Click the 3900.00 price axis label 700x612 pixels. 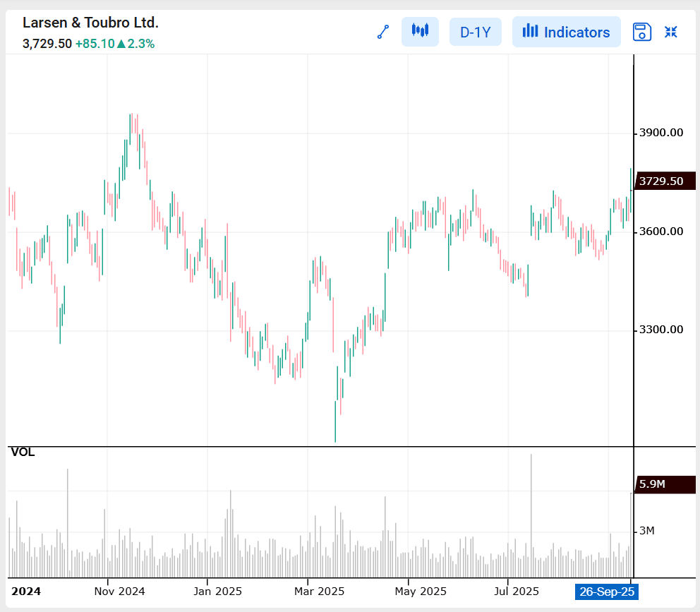pyautogui.click(x=661, y=133)
